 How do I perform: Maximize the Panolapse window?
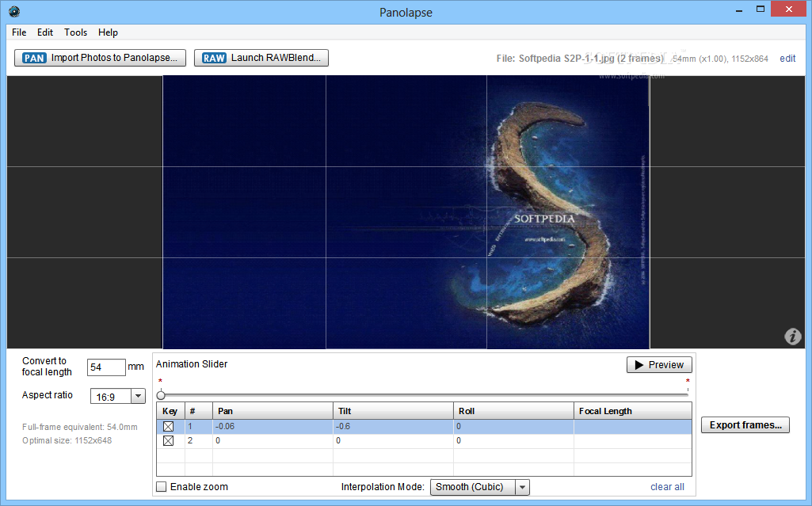(x=761, y=9)
